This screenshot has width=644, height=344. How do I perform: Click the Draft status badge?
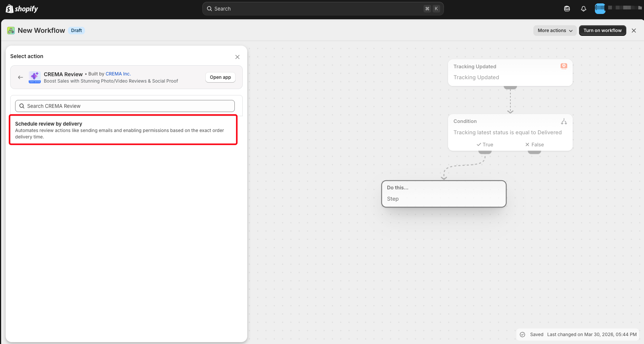77,31
